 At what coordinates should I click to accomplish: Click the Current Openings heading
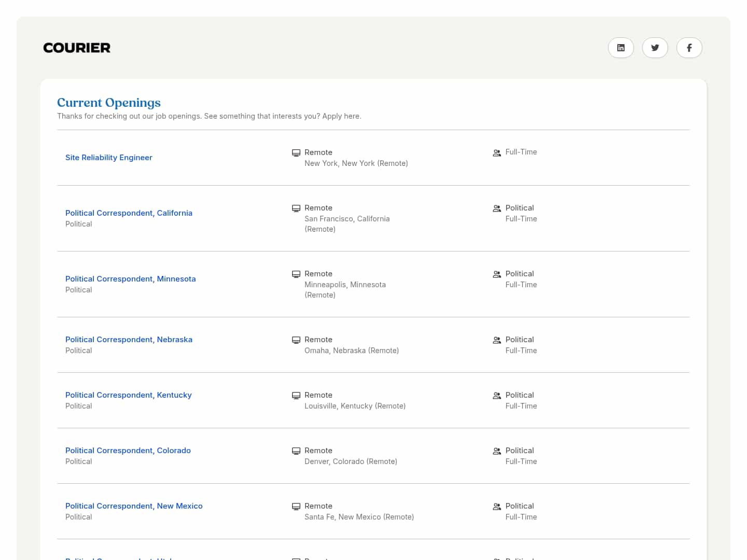109,103
